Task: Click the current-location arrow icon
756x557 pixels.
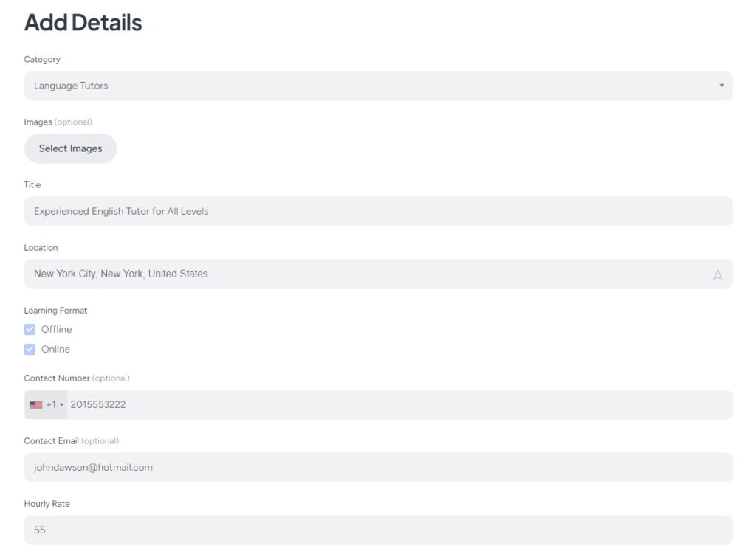Action: click(x=718, y=274)
